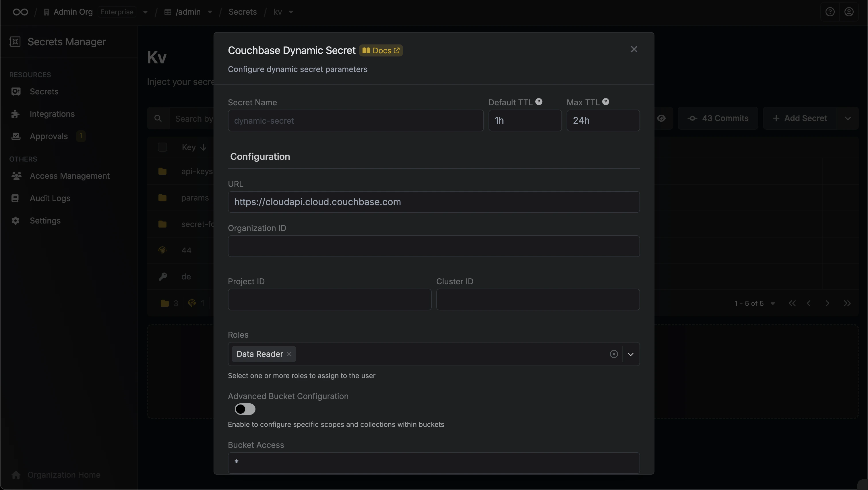The width and height of the screenshot is (868, 490).
Task: Click the Integrations puzzle icon
Action: point(15,114)
